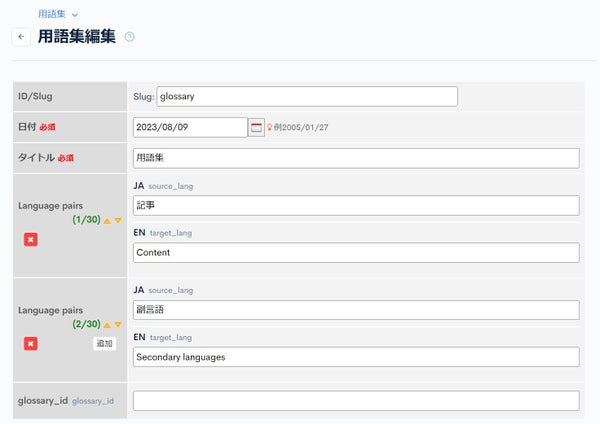This screenshot has height=424, width=600.
Task: Open the calendar date picker icon
Action: click(x=256, y=127)
